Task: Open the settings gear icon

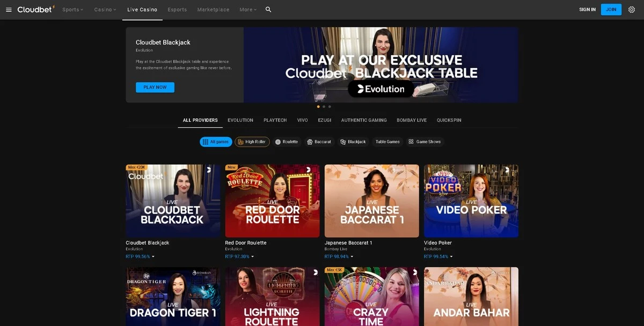Action: click(632, 10)
